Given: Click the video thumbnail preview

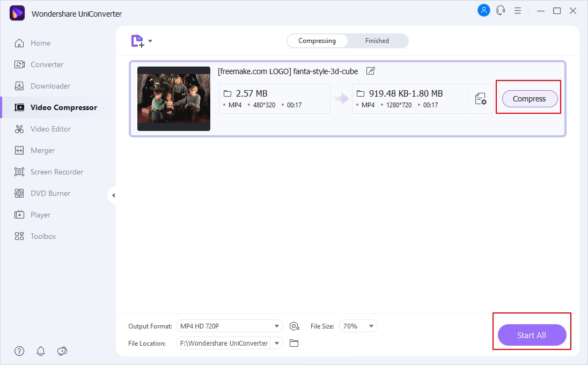Looking at the screenshot, I should pos(174,99).
